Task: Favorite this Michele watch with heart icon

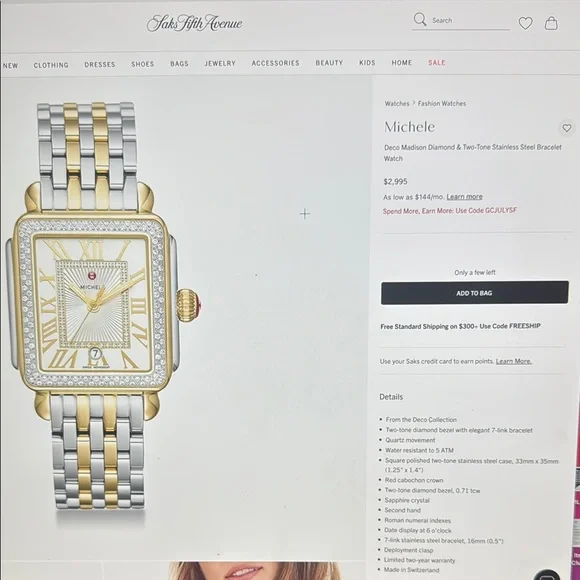Action: [567, 128]
